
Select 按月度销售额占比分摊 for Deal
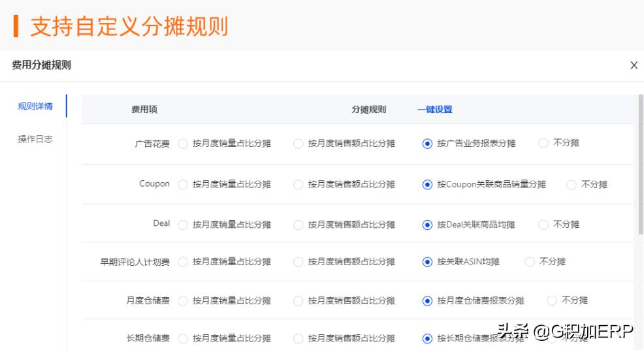[x=298, y=225]
